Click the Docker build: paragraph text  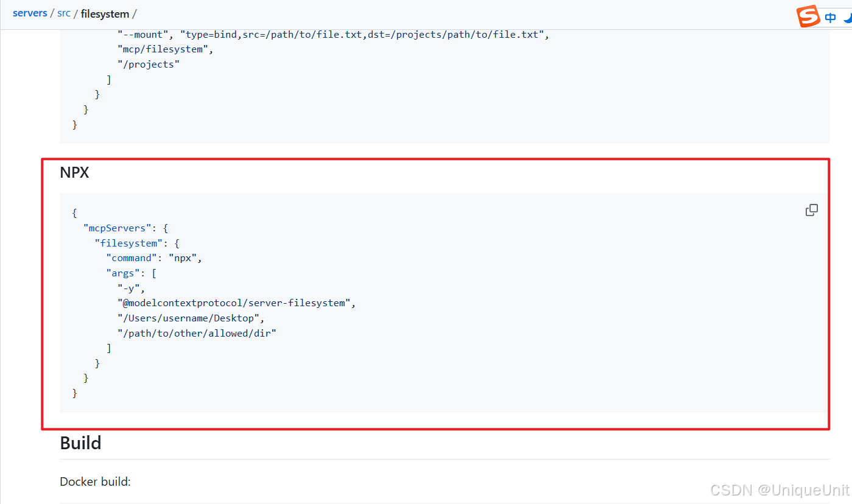[96, 481]
